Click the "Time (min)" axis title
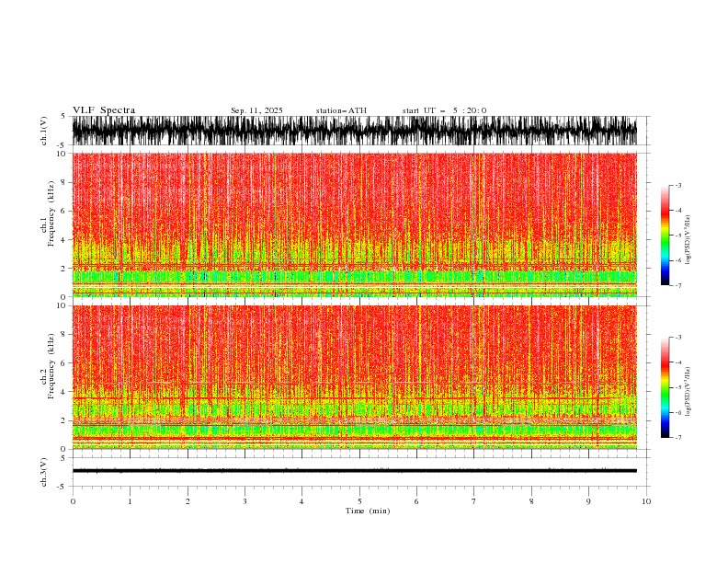 [368, 511]
